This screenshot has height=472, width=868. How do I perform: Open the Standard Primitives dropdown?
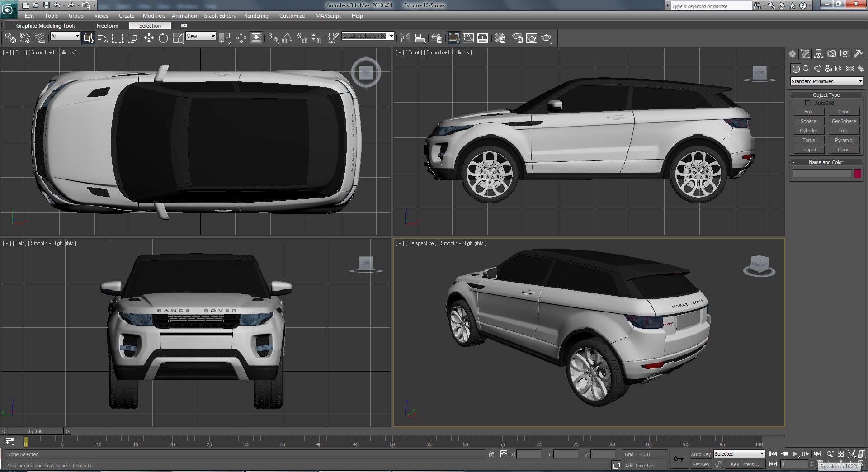pyautogui.click(x=827, y=81)
